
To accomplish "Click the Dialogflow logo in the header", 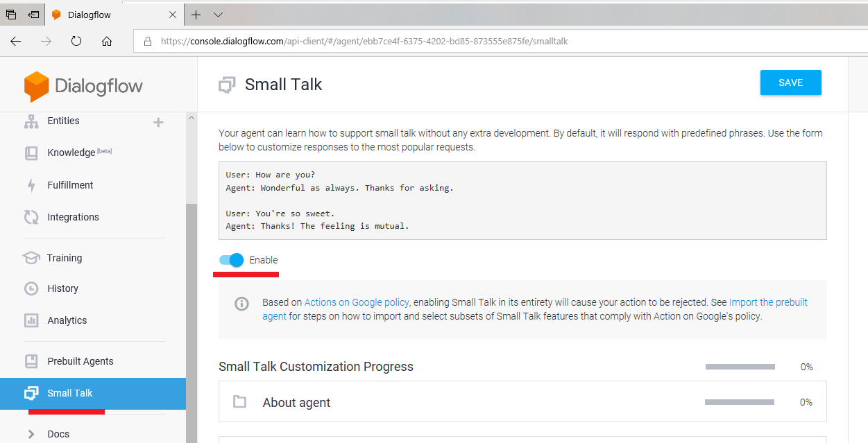I will [83, 87].
